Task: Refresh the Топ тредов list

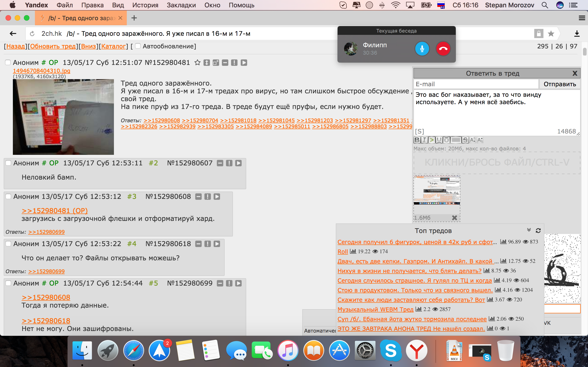Action: pyautogui.click(x=538, y=231)
